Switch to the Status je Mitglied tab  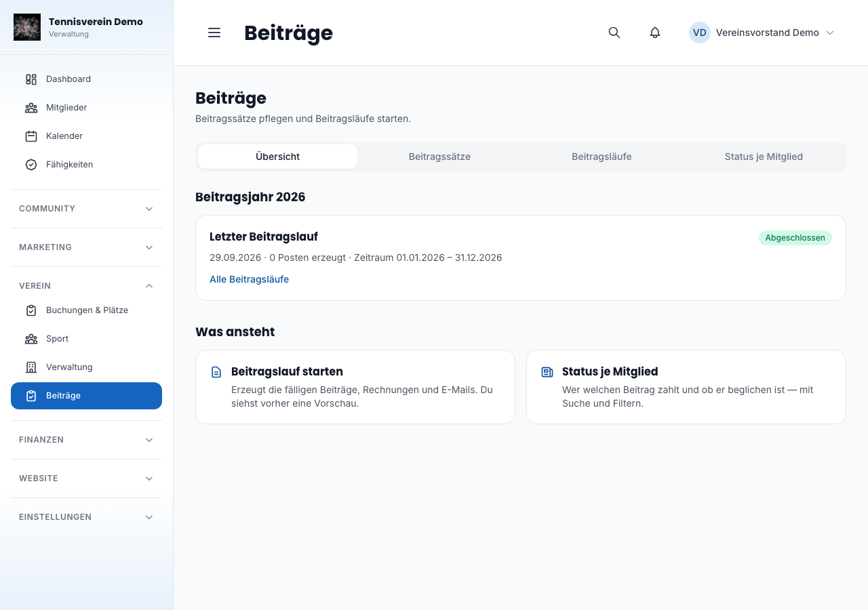[x=764, y=157]
